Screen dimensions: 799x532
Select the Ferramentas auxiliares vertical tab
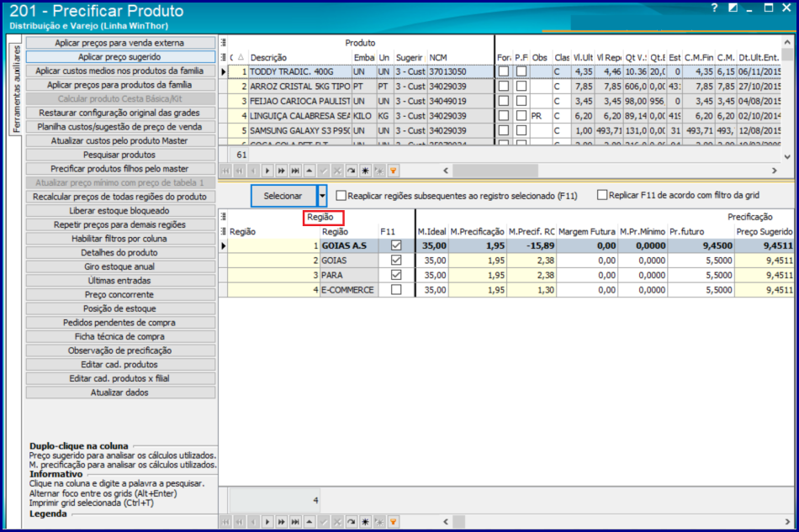pyautogui.click(x=16, y=88)
